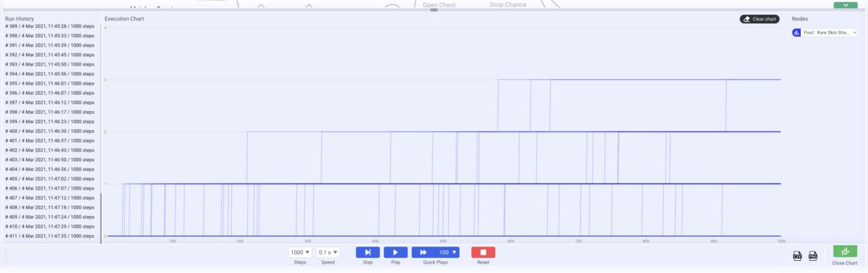Screen dimensions: 868x273
Task: Click the panel resize handle at top
Action: click(434, 10)
